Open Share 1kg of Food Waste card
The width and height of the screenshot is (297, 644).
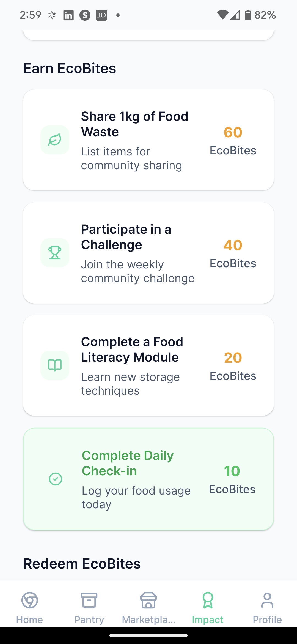point(148,140)
